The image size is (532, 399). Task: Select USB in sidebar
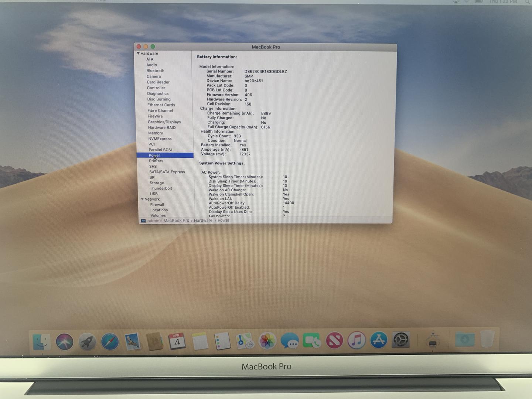[x=154, y=194]
